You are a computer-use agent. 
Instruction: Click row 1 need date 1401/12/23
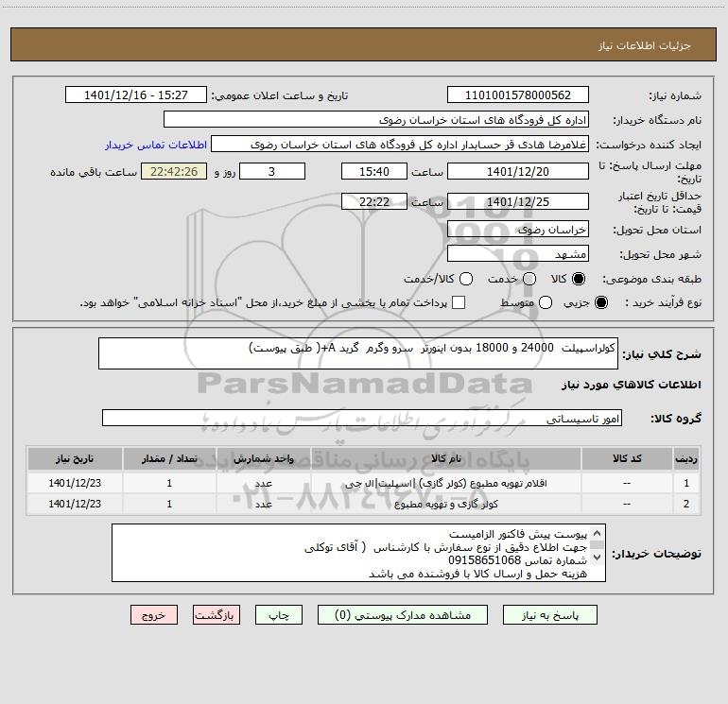(x=75, y=483)
